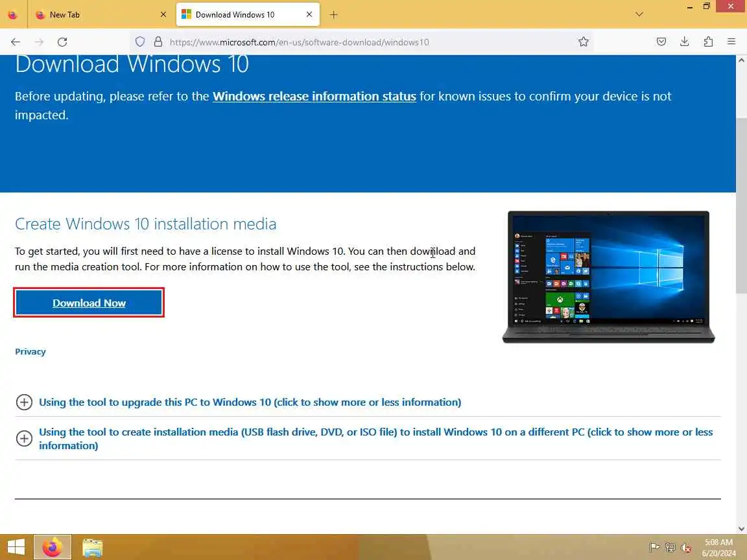Open Action Center flag tray icon
This screenshot has width=747, height=560.
pos(654,548)
